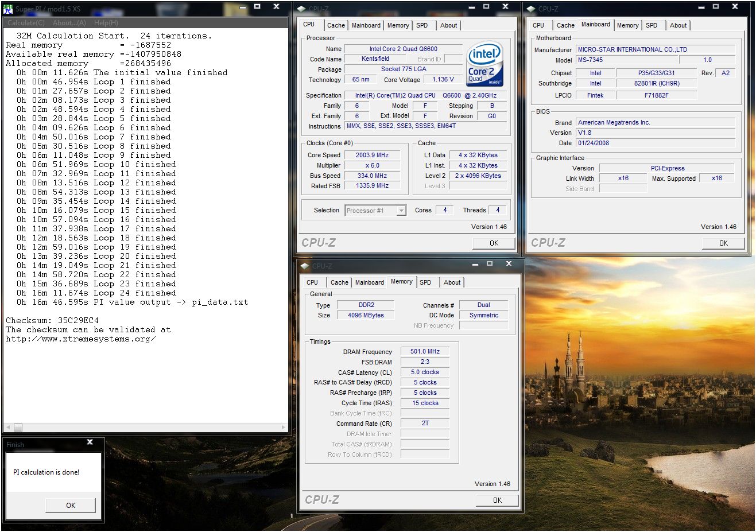Select About tab in the memory CPU-Z window
This screenshot has width=756, height=532.
(452, 282)
